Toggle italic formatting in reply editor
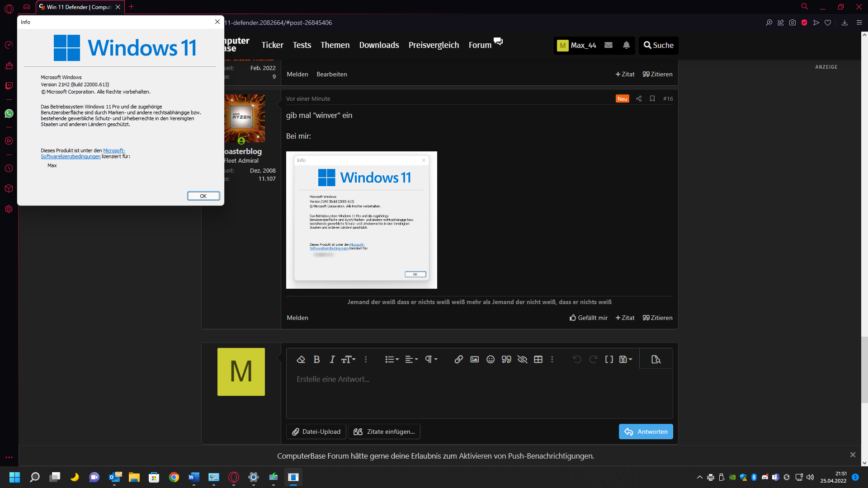The image size is (868, 488). click(x=332, y=359)
